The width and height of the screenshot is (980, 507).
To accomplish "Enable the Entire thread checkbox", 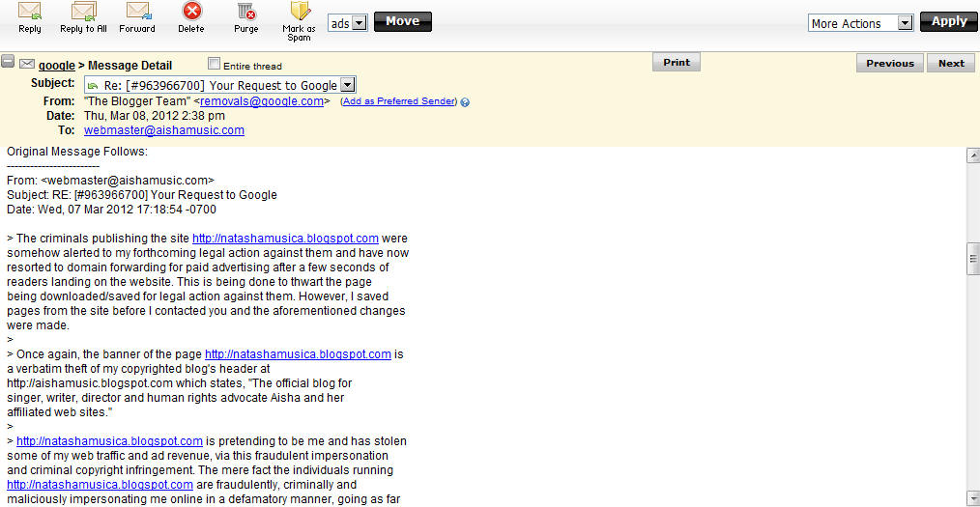I will coord(214,64).
